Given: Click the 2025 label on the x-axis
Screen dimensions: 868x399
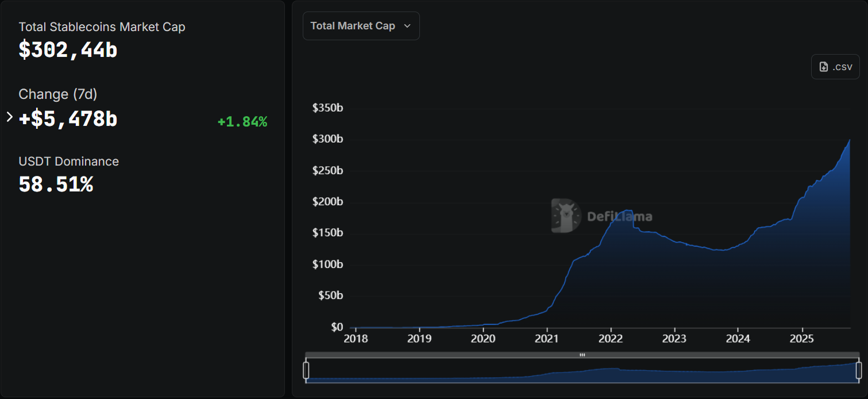Looking at the screenshot, I should (x=802, y=339).
